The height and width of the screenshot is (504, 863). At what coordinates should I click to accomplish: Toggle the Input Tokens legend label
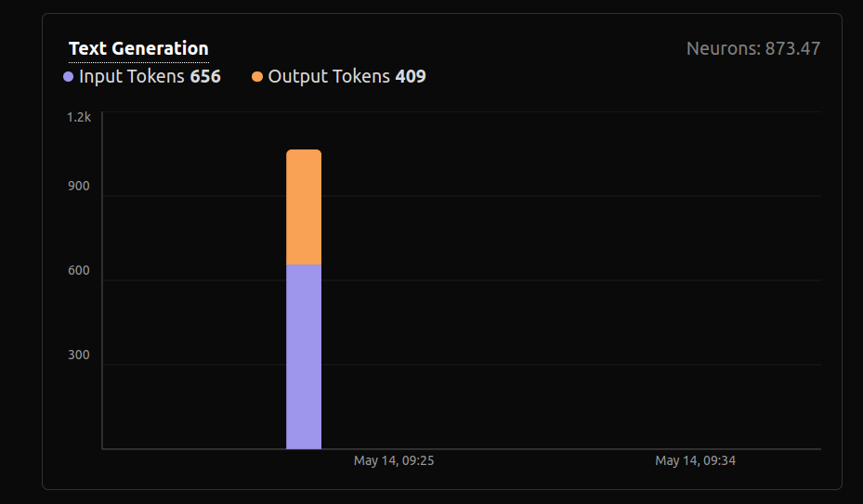(131, 77)
